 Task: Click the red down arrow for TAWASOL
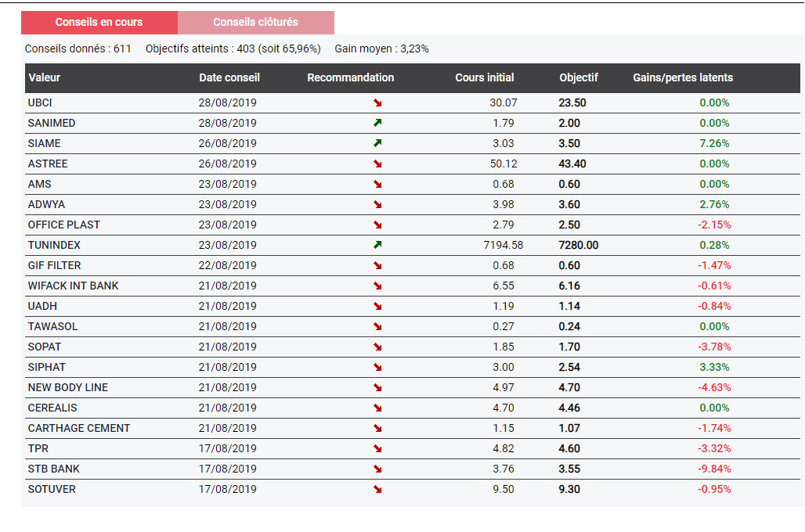378,327
